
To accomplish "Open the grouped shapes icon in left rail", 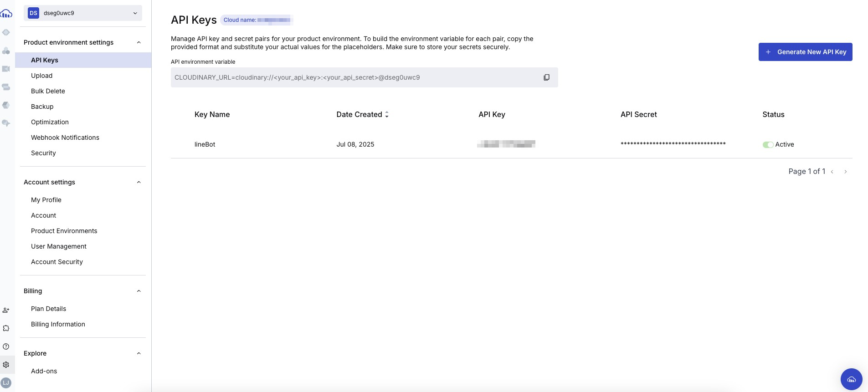I will pos(6,51).
